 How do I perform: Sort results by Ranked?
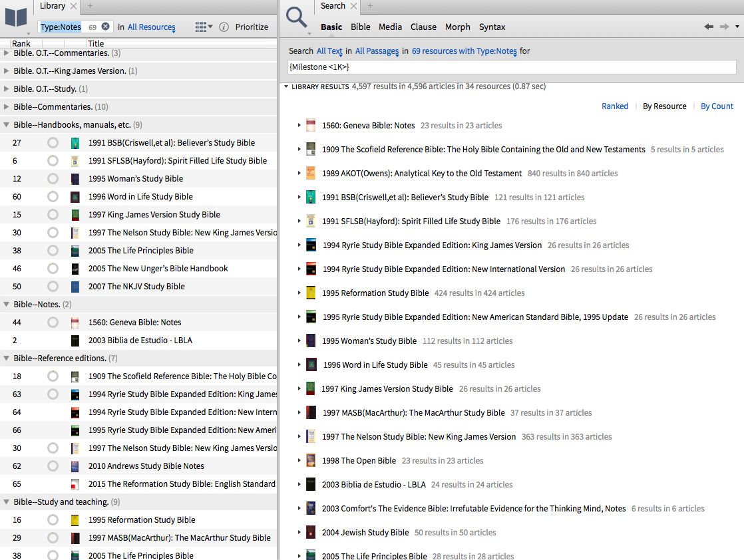(615, 106)
